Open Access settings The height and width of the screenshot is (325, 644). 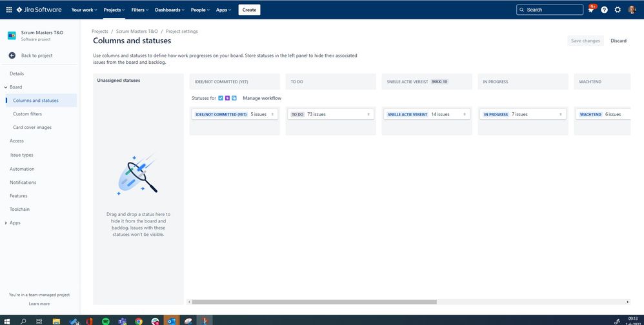17,141
